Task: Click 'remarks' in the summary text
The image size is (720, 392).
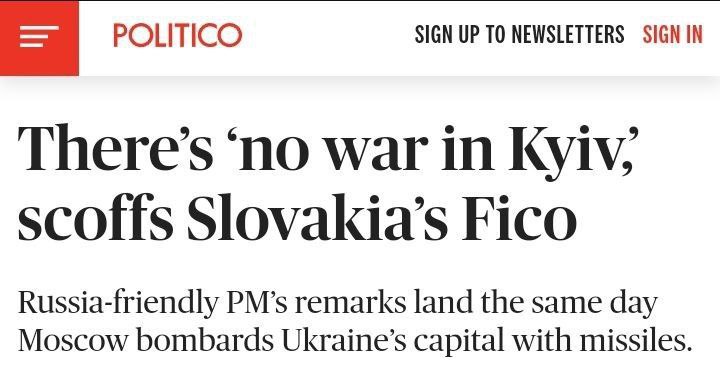Action: (350, 303)
